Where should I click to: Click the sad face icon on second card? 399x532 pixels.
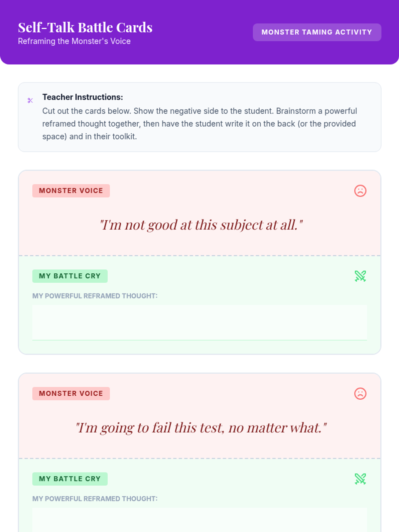click(x=360, y=394)
